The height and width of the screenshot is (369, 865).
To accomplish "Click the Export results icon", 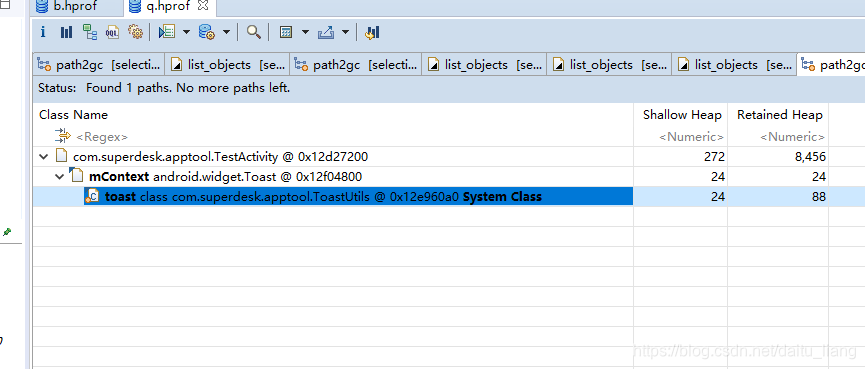I will coord(326,33).
